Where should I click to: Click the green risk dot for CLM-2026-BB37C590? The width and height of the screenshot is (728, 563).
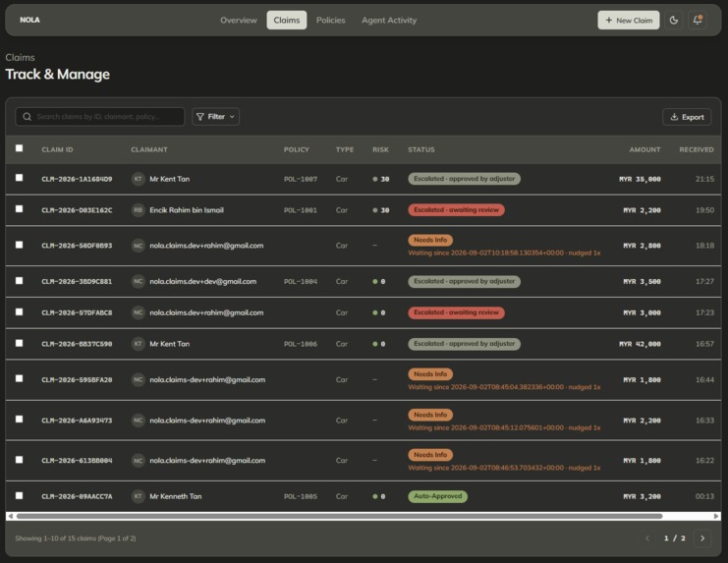pos(374,344)
